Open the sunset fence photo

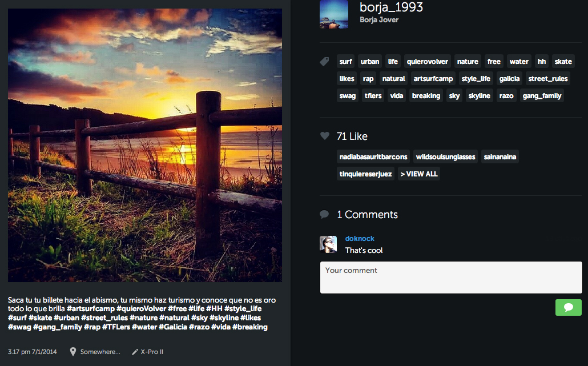(145, 145)
